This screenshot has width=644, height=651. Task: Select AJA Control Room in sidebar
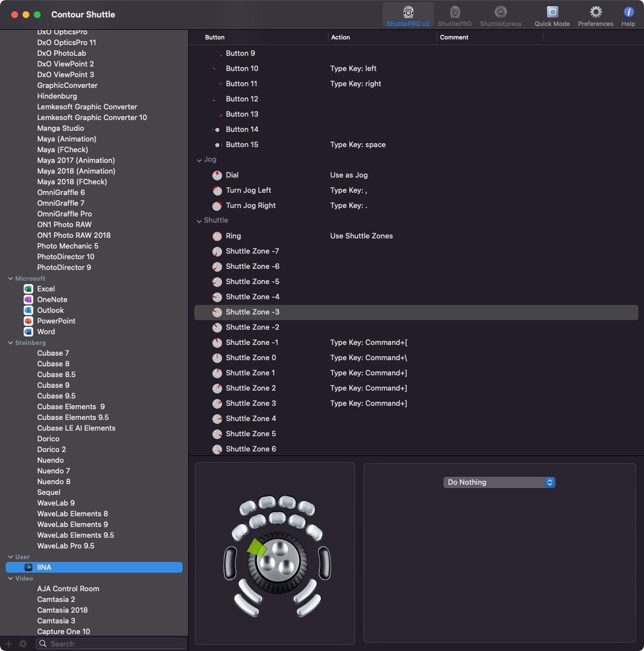pos(68,589)
